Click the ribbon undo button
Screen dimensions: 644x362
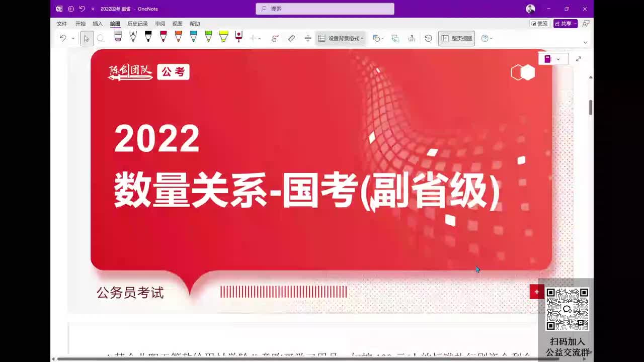point(63,38)
